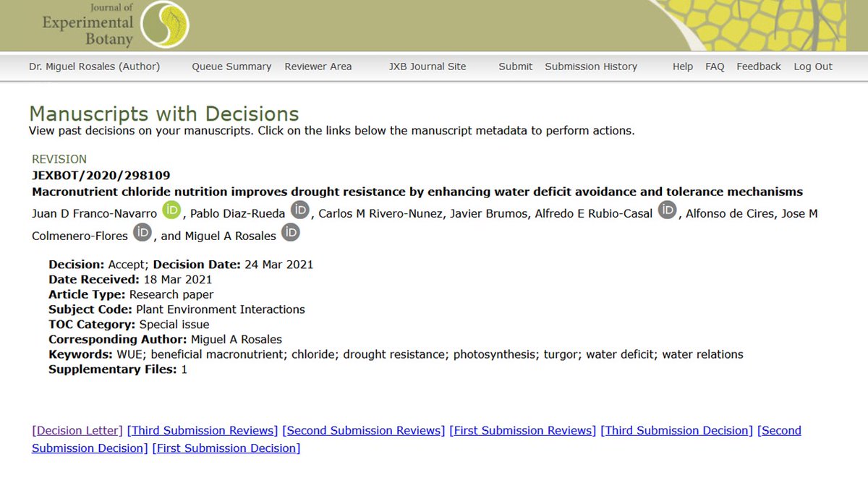Click author name Alfonso de Cires

[730, 213]
